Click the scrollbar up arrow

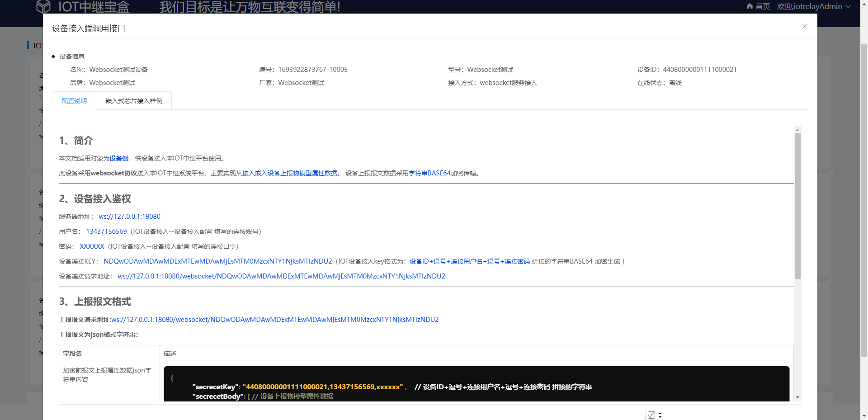(x=798, y=129)
